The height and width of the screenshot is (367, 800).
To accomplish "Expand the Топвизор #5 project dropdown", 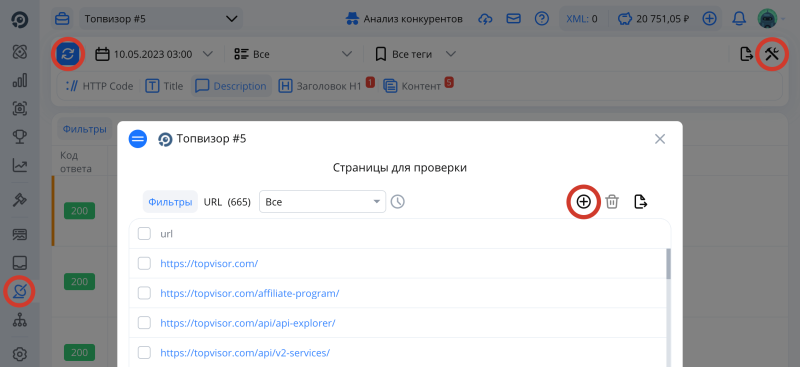I will 161,19.
